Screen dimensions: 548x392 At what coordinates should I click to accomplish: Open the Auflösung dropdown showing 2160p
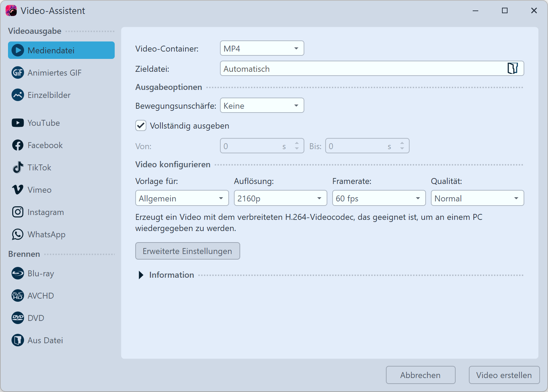280,198
